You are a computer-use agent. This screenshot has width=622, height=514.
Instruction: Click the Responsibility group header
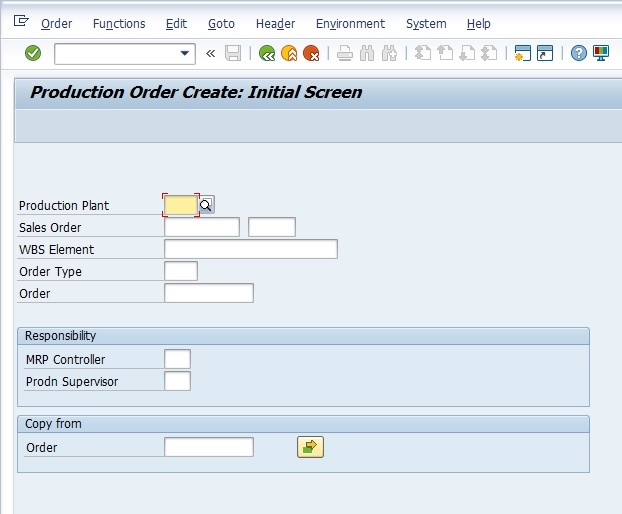pyautogui.click(x=303, y=336)
